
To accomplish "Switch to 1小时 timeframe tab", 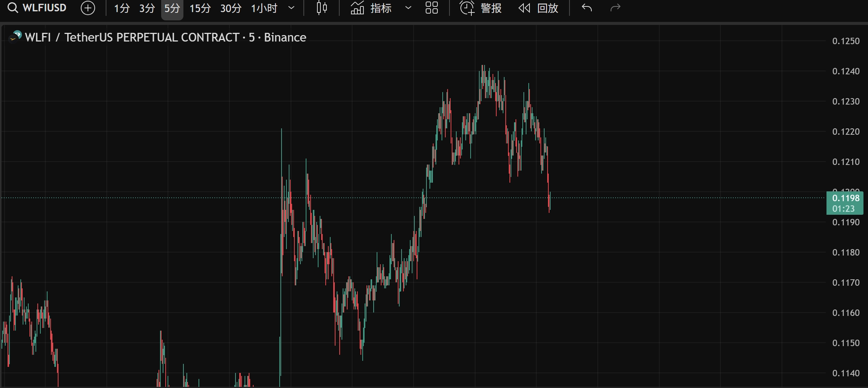I will coord(264,8).
